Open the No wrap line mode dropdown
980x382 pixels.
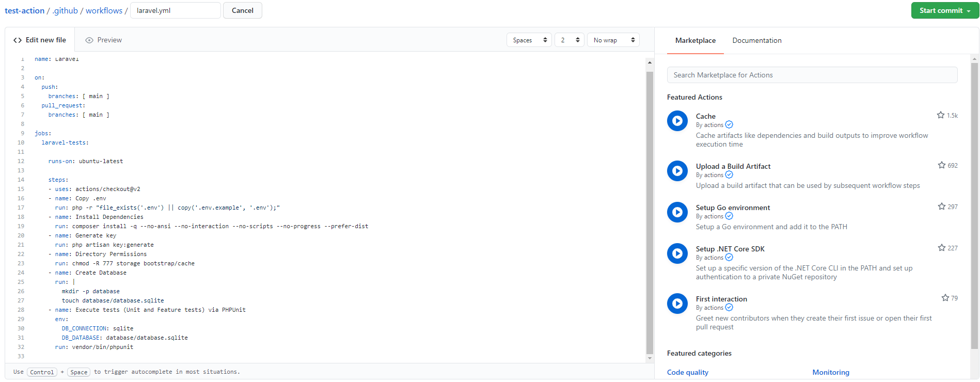click(613, 40)
